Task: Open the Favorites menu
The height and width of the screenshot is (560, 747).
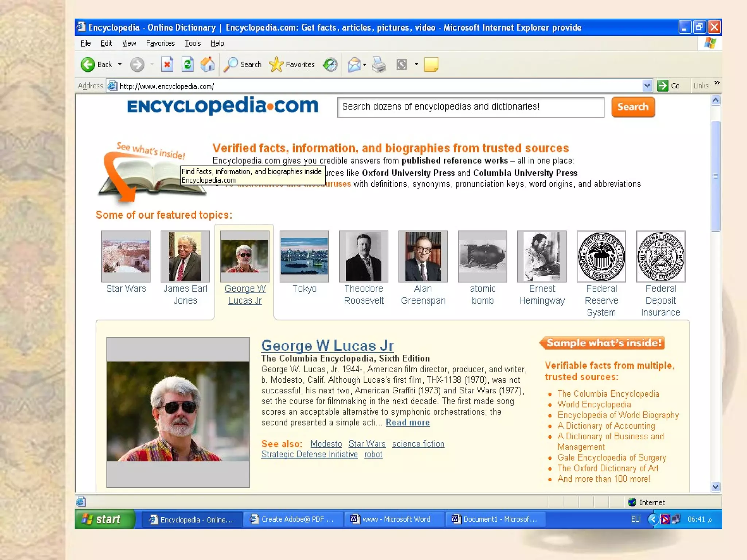Action: [160, 43]
